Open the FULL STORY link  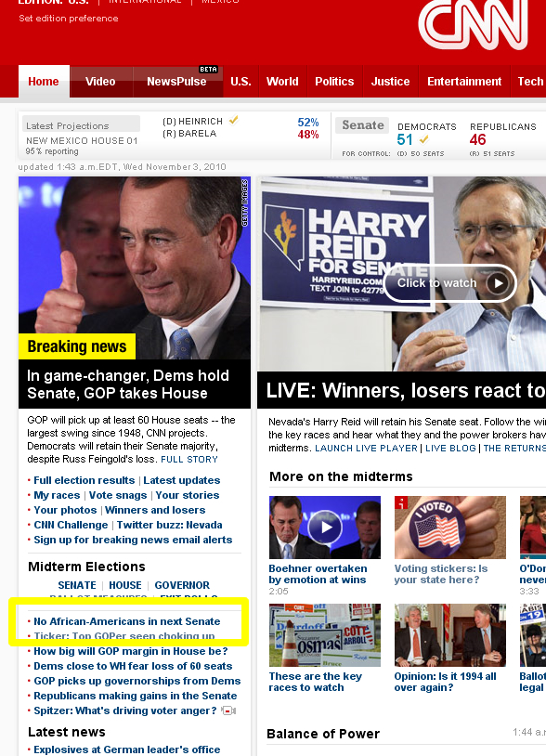tap(189, 460)
